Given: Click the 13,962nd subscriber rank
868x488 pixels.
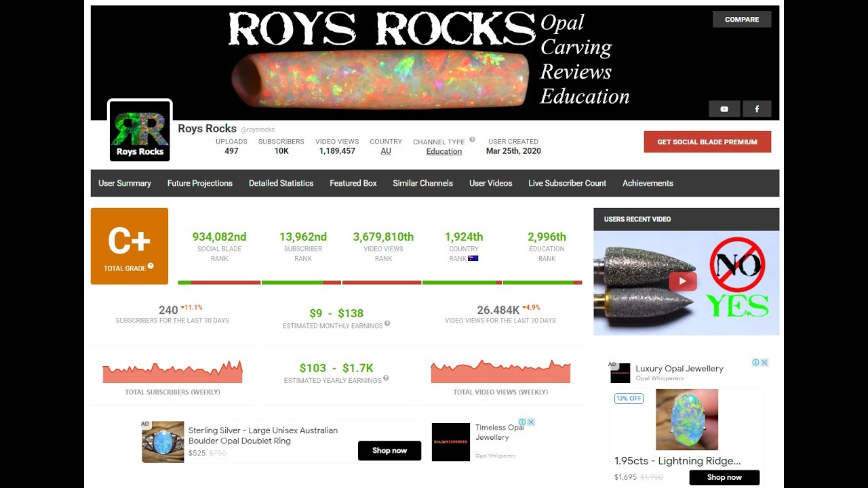Looking at the screenshot, I should (303, 237).
